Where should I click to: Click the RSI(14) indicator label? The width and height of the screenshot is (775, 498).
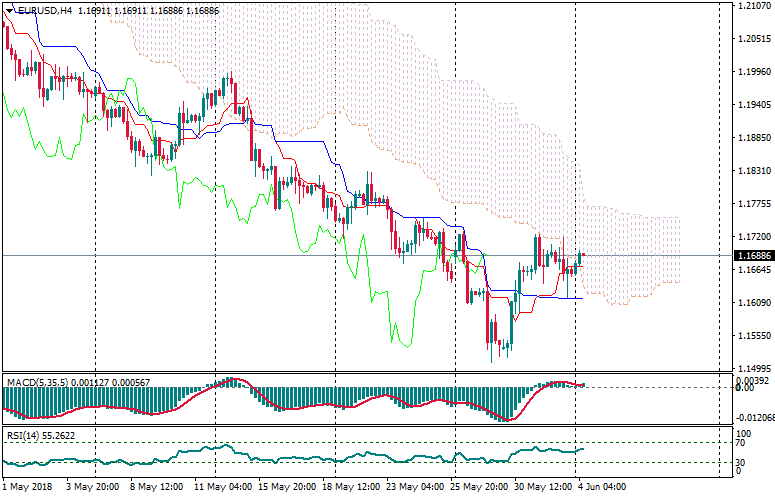click(24, 436)
